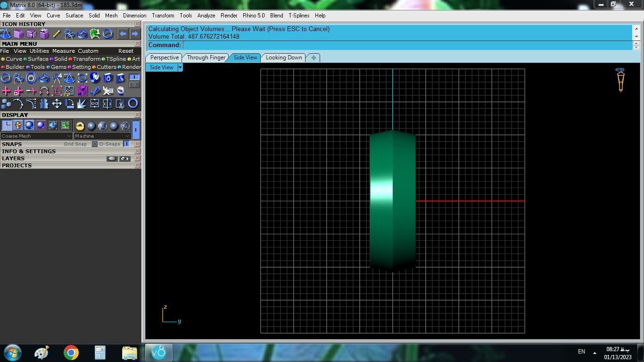Screen dimensions: 644x362
Task: Open the Dimension menu
Action: (x=134, y=16)
